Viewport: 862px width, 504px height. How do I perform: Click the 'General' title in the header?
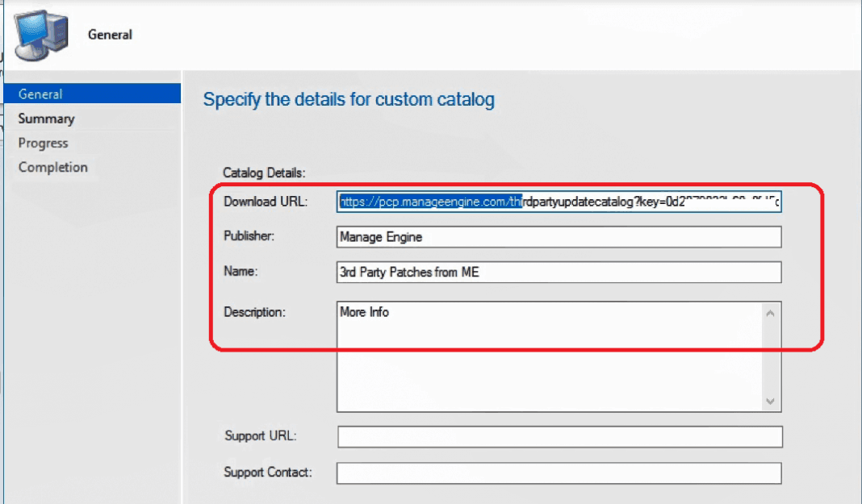(x=110, y=35)
